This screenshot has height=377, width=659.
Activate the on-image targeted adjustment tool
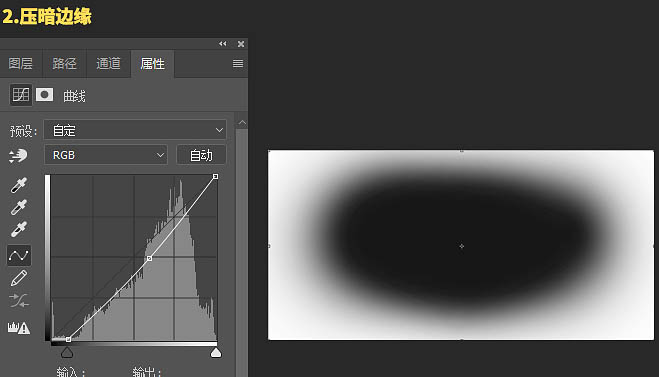pyautogui.click(x=18, y=156)
